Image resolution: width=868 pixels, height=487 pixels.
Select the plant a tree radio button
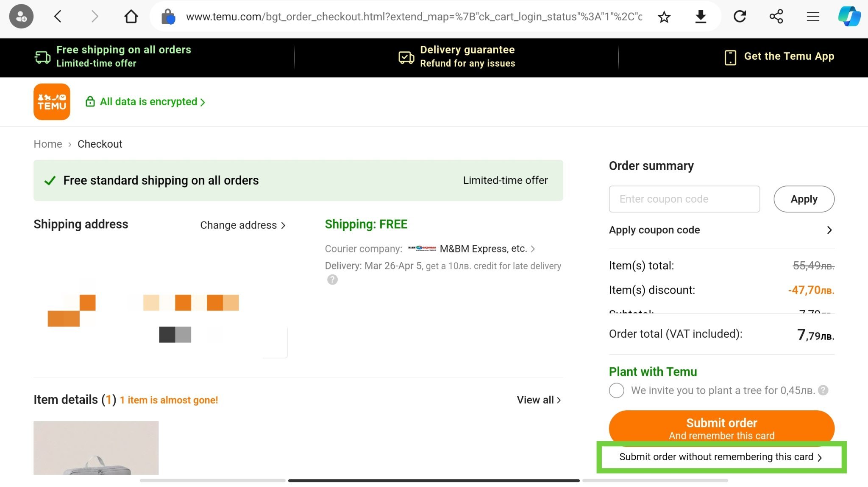617,390
